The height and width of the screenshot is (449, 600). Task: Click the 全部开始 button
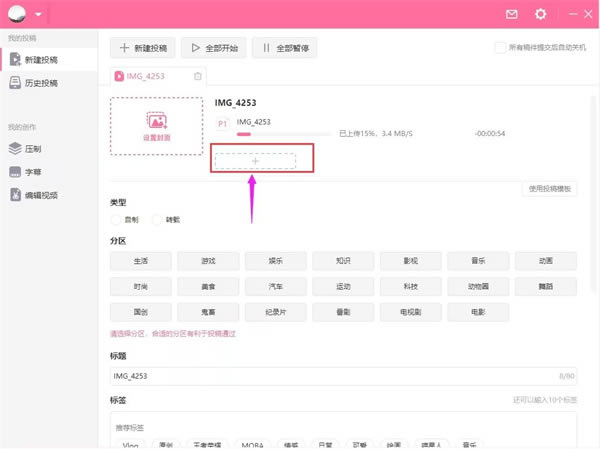(x=214, y=48)
